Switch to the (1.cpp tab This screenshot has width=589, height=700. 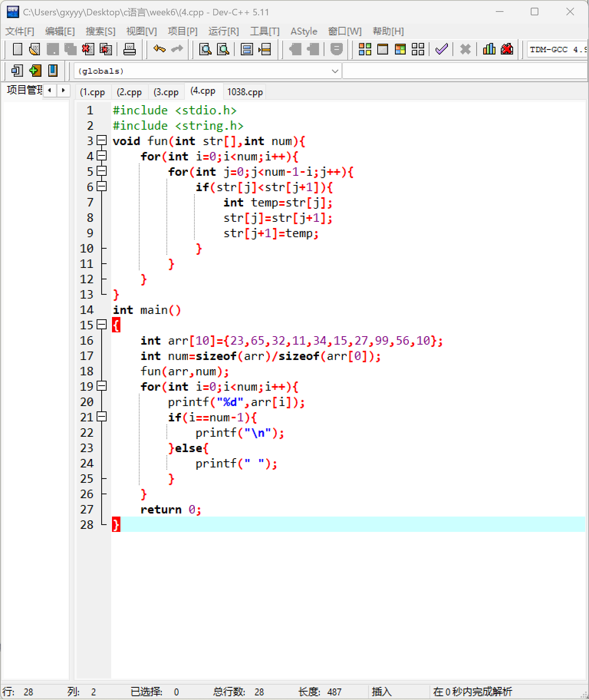pos(92,92)
